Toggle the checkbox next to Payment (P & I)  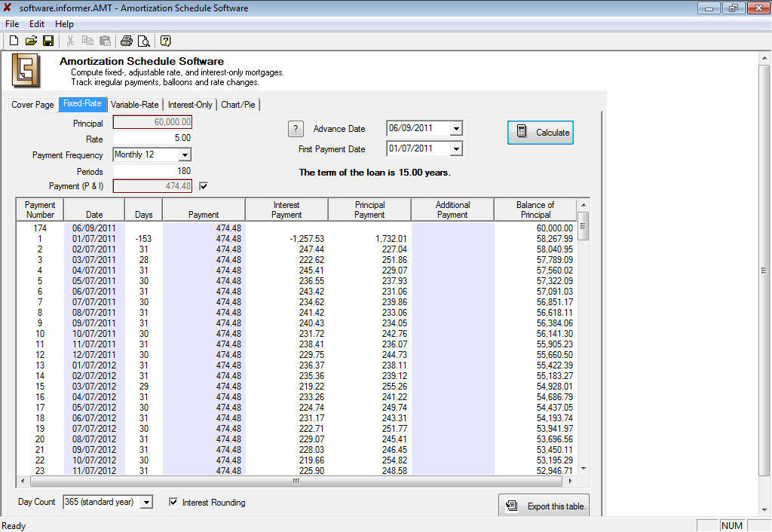point(202,185)
